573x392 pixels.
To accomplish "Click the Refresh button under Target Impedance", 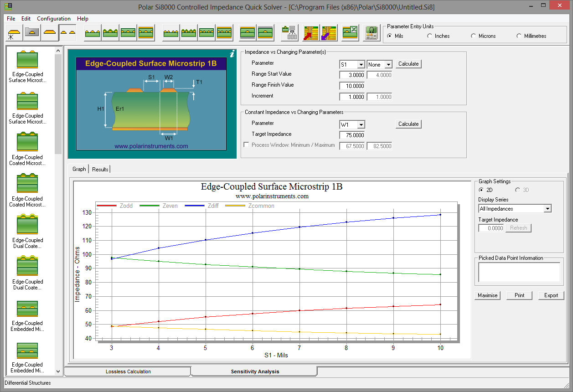I will [518, 228].
